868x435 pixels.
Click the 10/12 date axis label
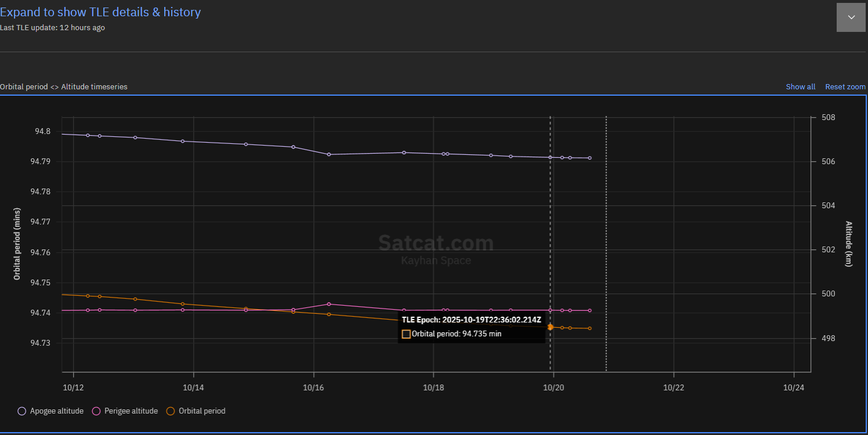[x=73, y=387]
